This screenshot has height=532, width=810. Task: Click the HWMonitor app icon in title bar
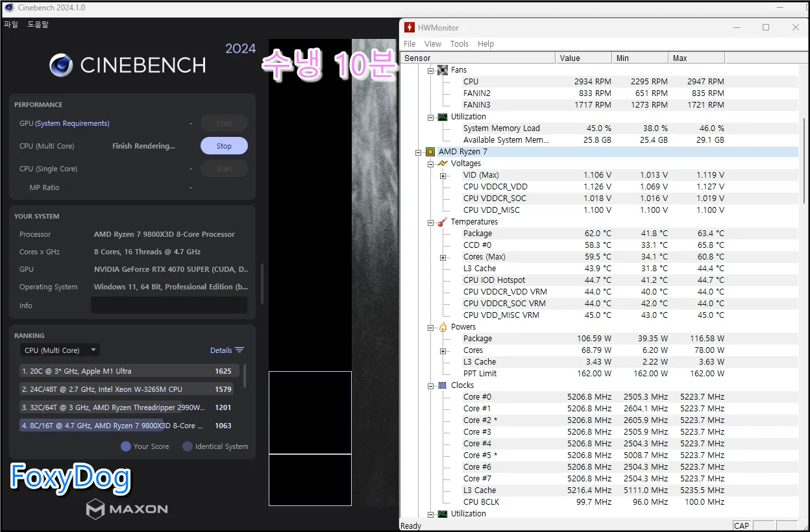click(x=409, y=27)
